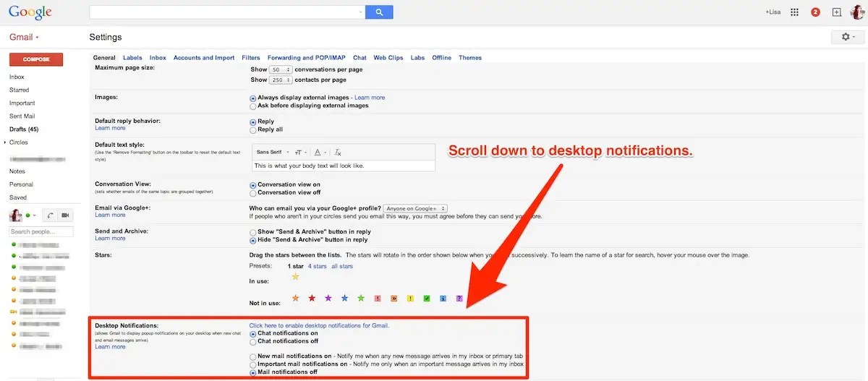Open the +Lisa Google+ profile link
The image size is (868, 381).
coord(773,12)
